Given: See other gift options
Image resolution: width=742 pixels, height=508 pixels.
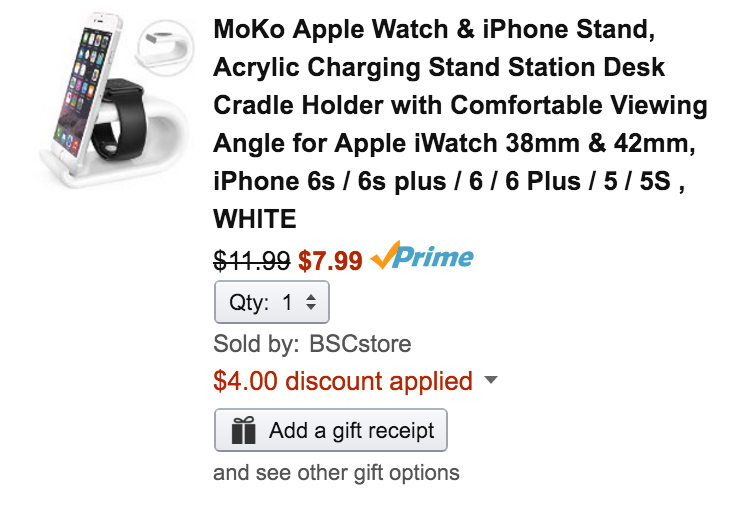Looking at the screenshot, I should coord(336,473).
